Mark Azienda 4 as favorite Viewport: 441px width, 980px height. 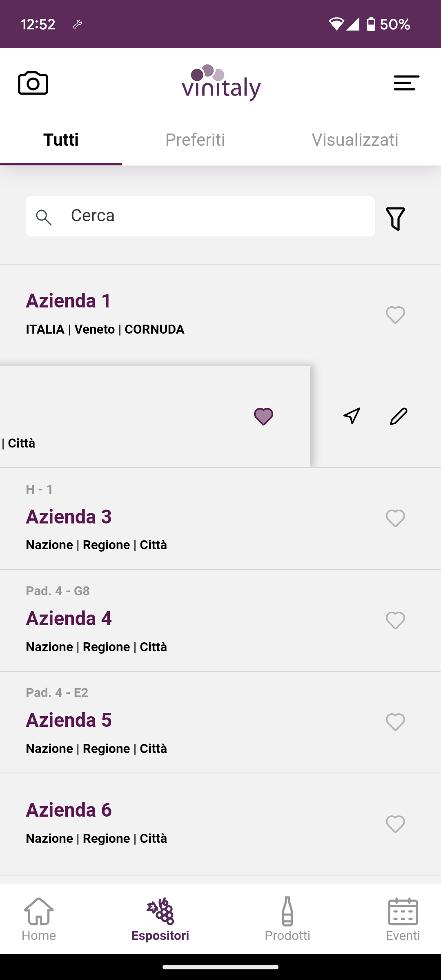[x=395, y=621]
